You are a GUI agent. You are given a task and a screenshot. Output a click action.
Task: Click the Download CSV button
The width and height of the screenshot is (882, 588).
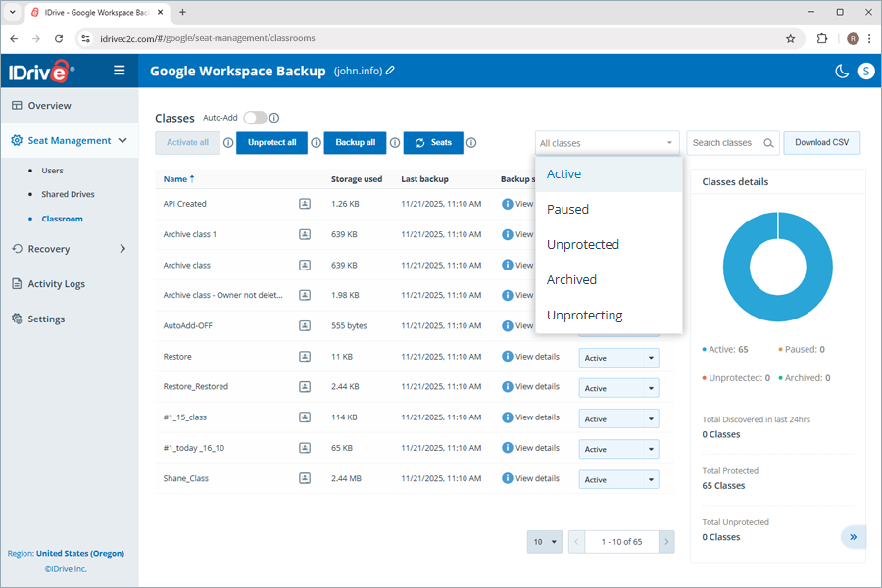click(821, 142)
